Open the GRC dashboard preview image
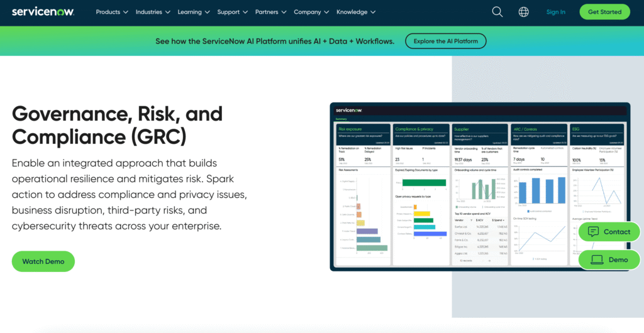This screenshot has height=333, width=644. click(x=480, y=187)
